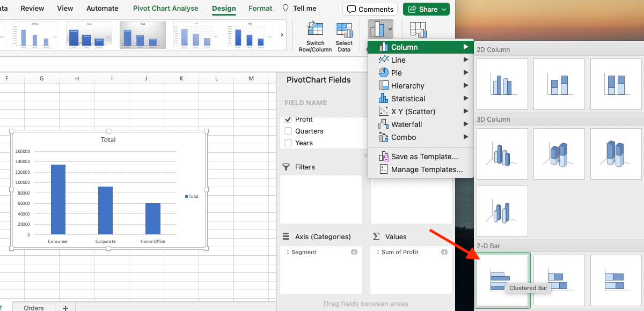Expand the Combo chart submenu

click(466, 137)
